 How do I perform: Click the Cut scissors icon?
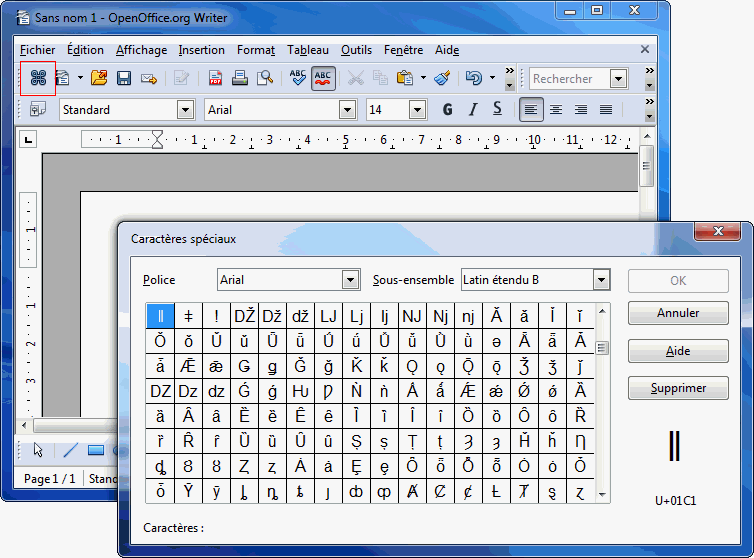355,77
